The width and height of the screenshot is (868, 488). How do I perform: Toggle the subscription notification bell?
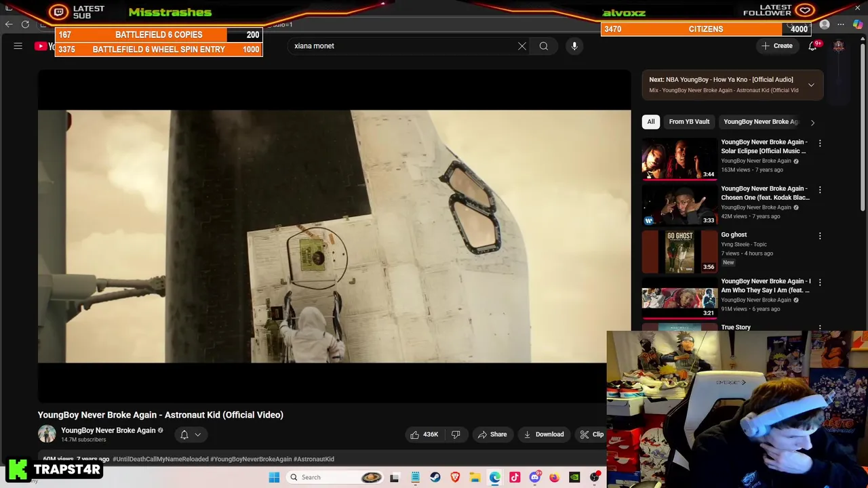tap(190, 434)
